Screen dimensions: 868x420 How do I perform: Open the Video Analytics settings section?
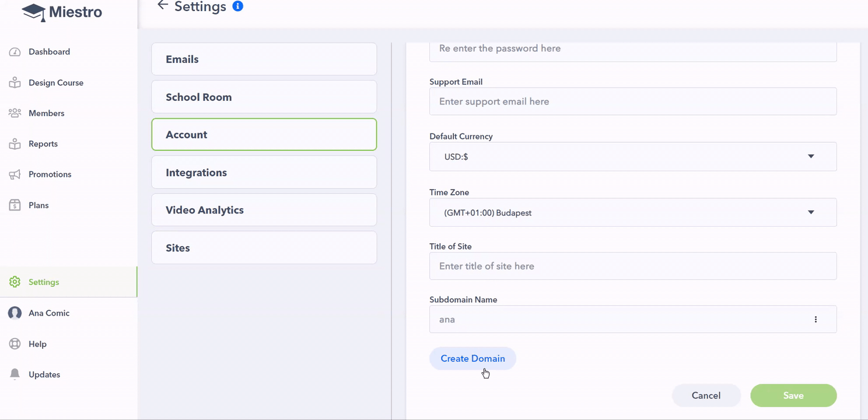click(264, 210)
